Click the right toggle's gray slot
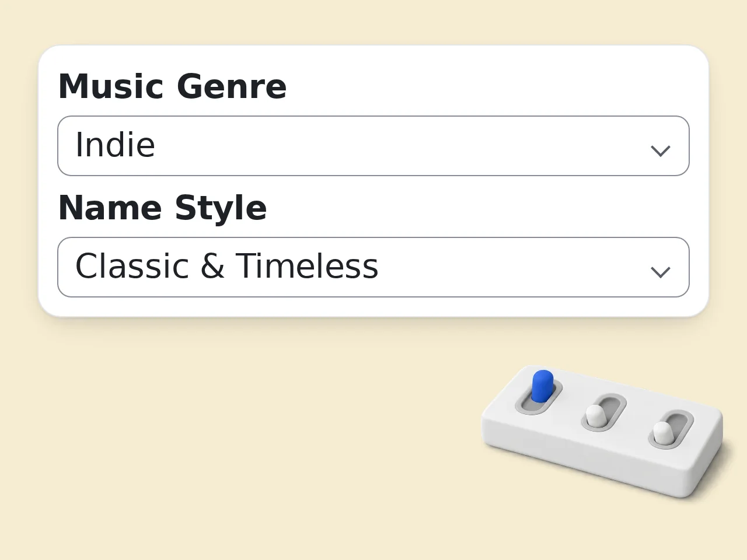This screenshot has width=747, height=560. [x=671, y=430]
